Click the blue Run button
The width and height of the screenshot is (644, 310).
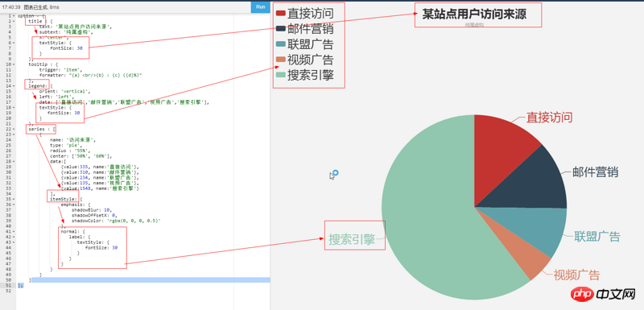[260, 7]
